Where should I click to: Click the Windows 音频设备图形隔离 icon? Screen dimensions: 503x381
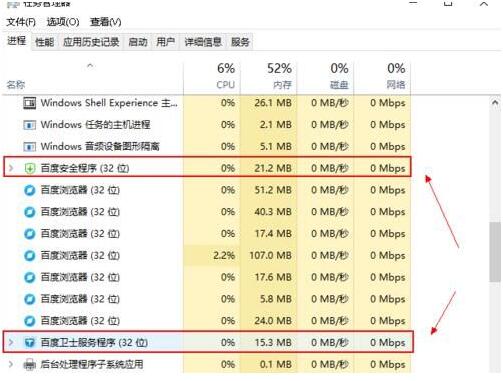(29, 147)
